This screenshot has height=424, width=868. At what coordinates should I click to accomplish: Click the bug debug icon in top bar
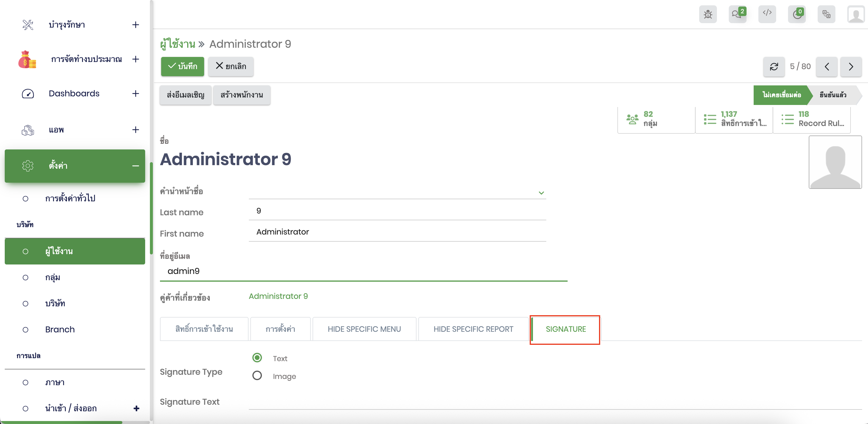point(708,14)
